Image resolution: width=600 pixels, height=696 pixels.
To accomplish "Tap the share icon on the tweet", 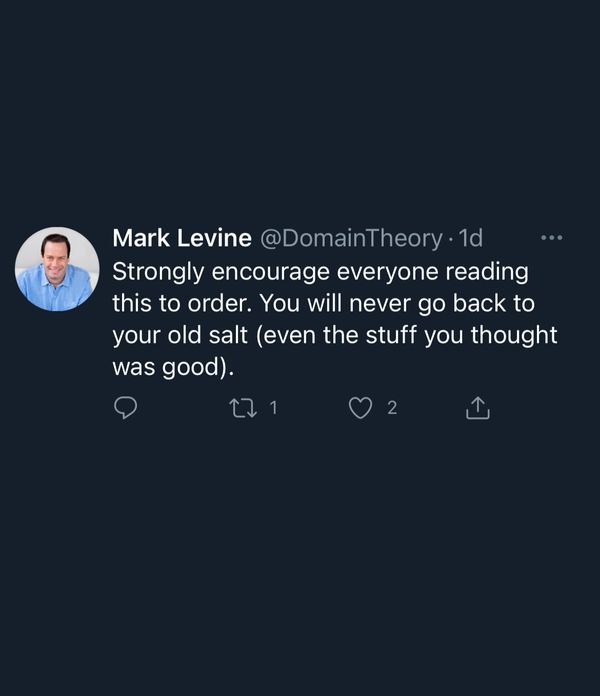I will (478, 408).
